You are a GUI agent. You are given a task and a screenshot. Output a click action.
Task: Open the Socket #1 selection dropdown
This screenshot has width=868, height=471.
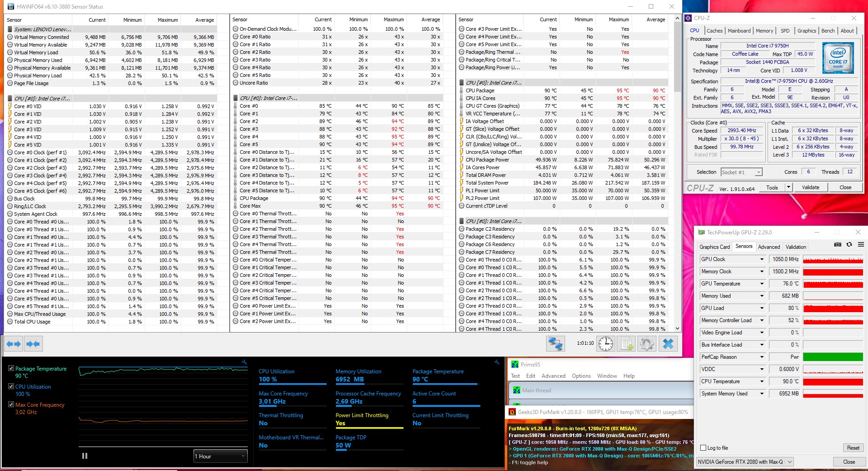[741, 172]
